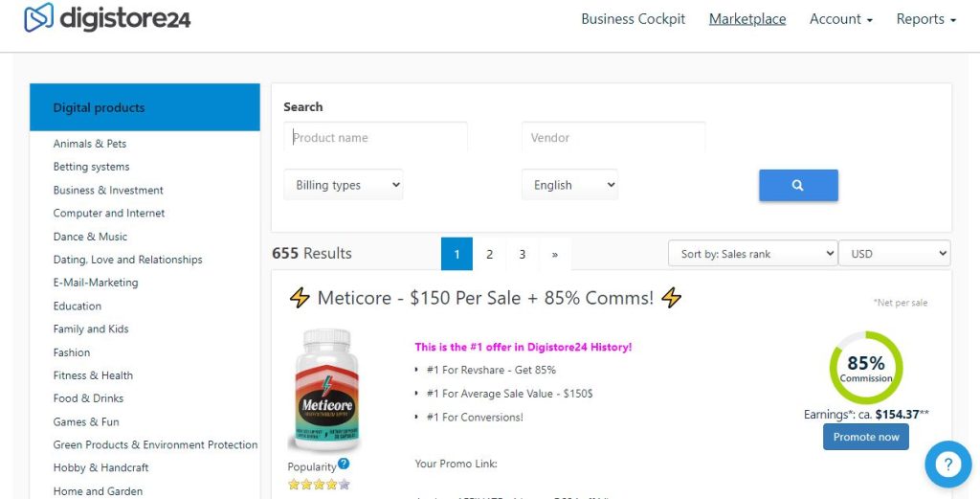Change the USD currency dropdown
The image size is (980, 499).
(894, 254)
